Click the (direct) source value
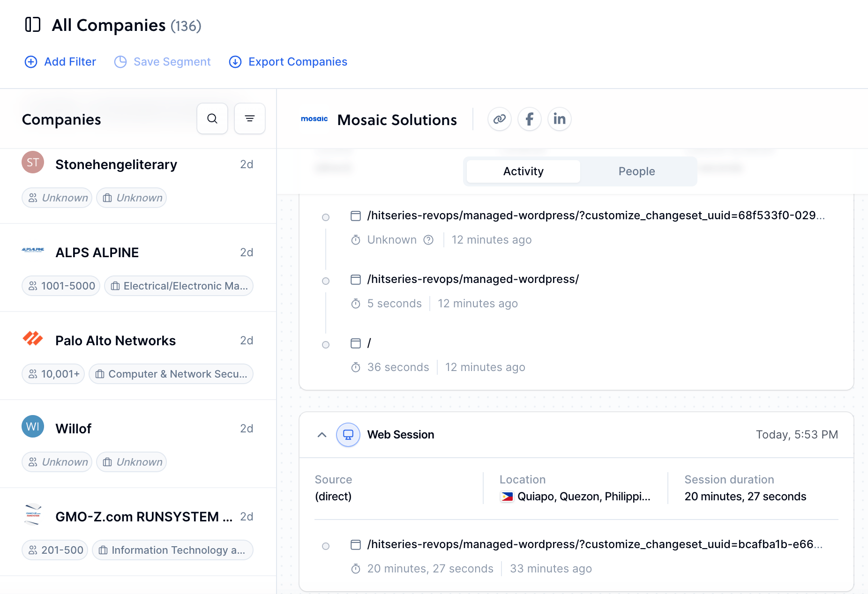This screenshot has height=594, width=868. click(333, 497)
